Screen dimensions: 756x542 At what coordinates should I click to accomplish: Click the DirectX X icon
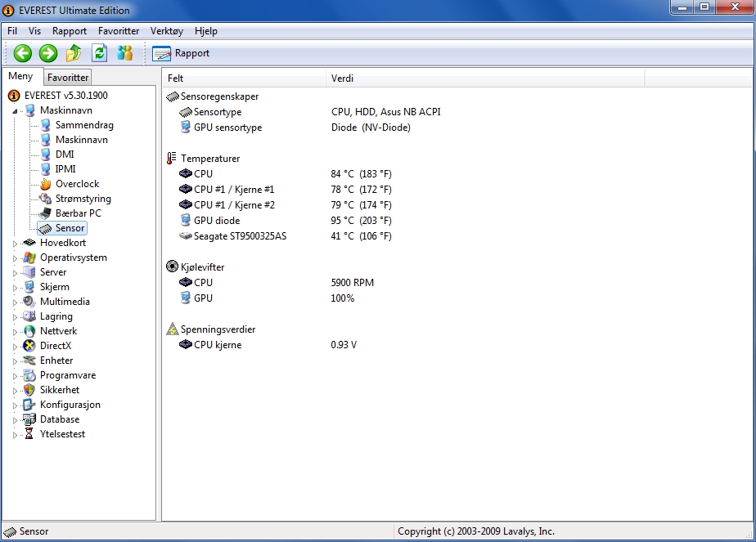coord(29,346)
